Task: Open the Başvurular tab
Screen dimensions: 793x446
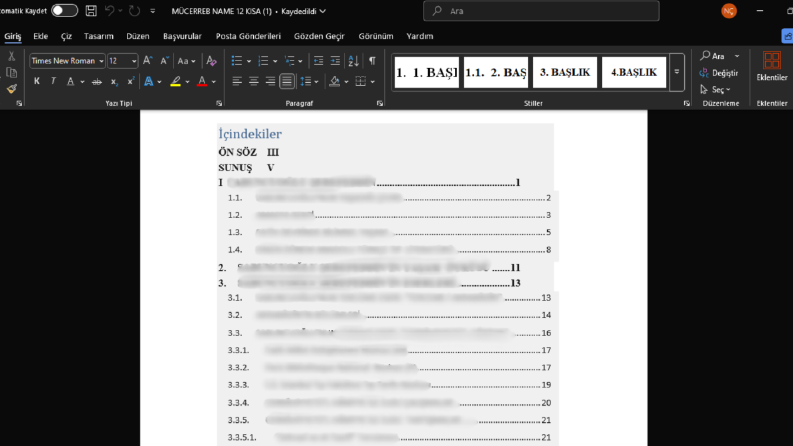Action: tap(182, 36)
